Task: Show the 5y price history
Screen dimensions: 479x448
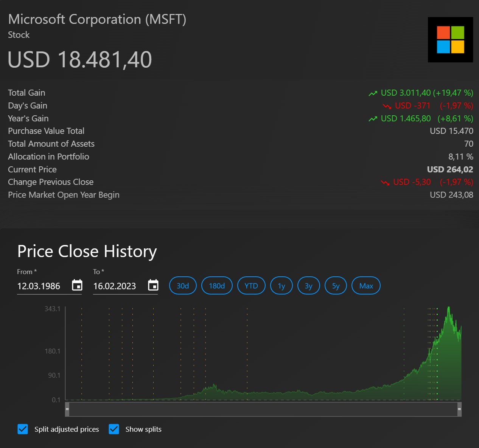Action: (x=336, y=286)
